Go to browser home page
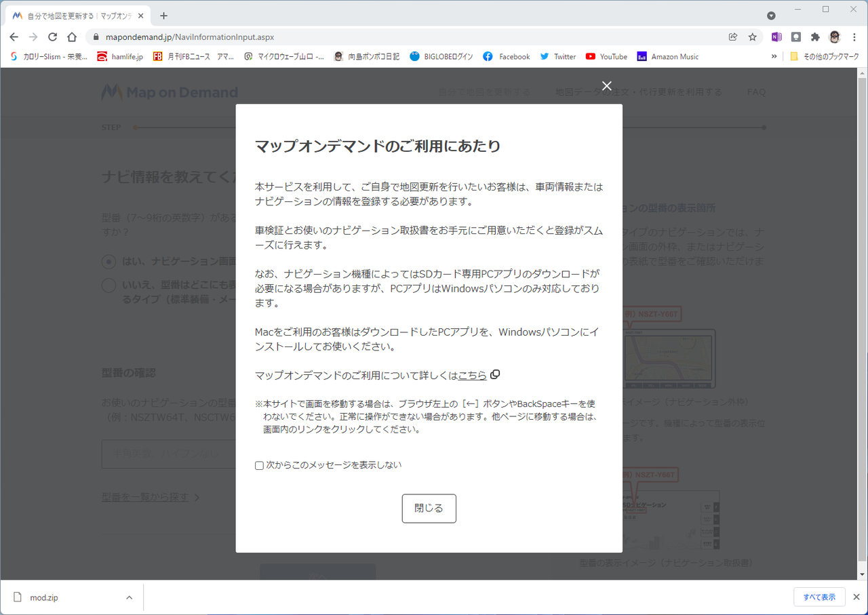This screenshot has width=868, height=615. (x=72, y=37)
